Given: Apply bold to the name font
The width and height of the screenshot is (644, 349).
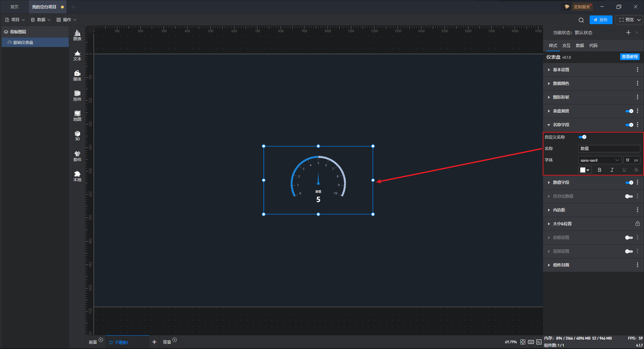Looking at the screenshot, I should (x=600, y=170).
